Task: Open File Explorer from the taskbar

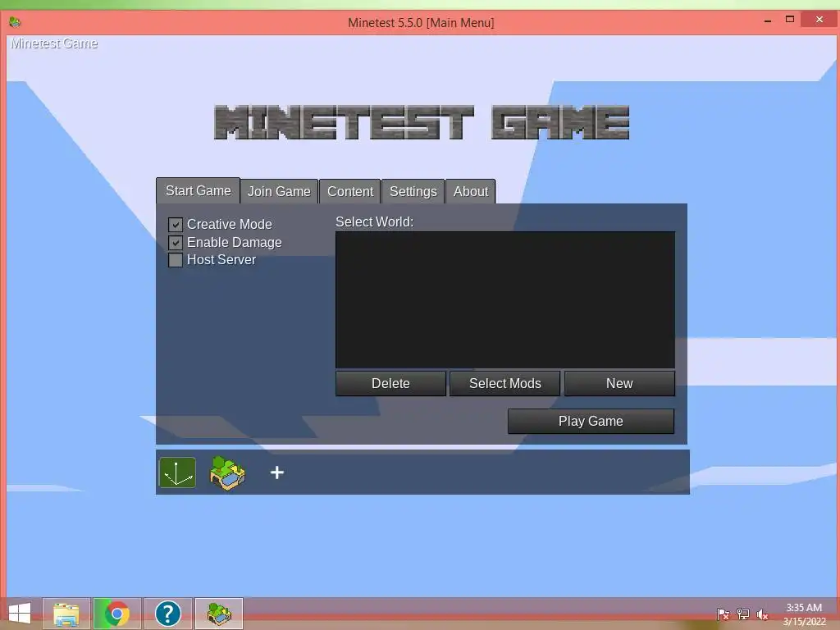Action: 66,614
